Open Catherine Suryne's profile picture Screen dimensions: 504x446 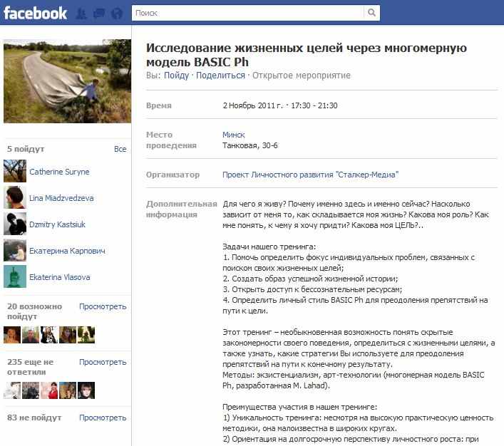click(15, 171)
